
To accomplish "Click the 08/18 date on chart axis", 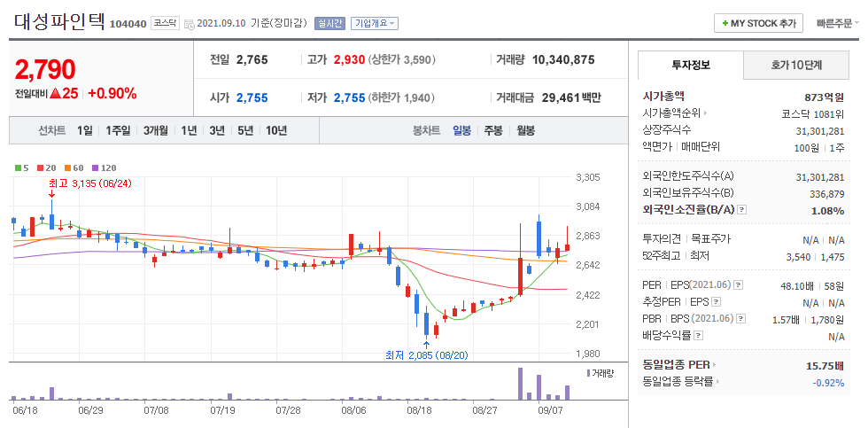I will coord(419,410).
